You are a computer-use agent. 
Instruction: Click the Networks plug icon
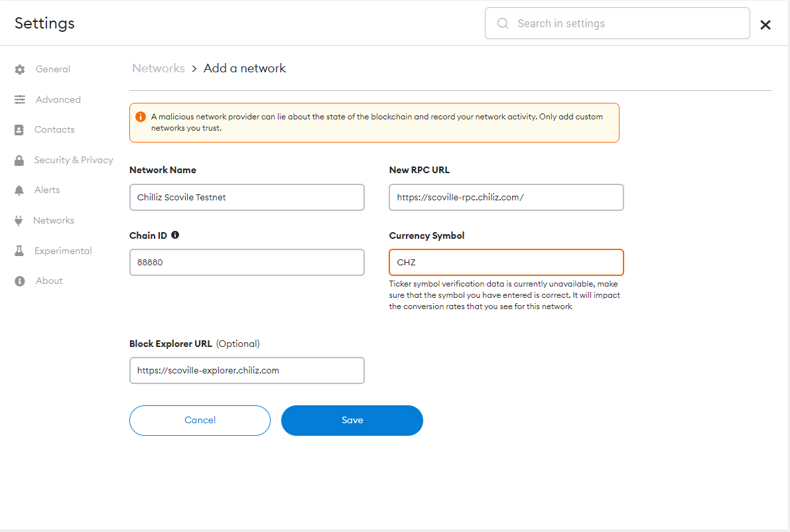[x=19, y=221]
